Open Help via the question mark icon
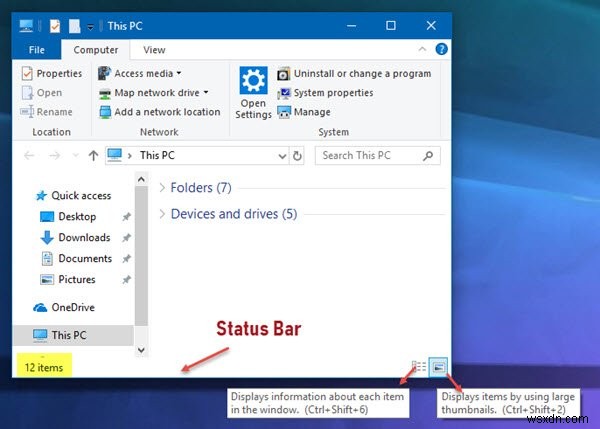The height and width of the screenshot is (429, 600). pos(441,49)
